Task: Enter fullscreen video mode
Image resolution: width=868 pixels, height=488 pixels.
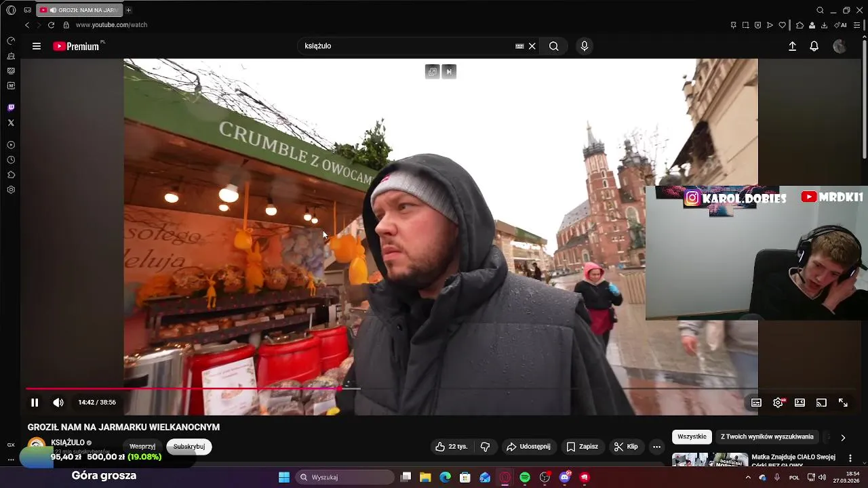Action: pyautogui.click(x=843, y=403)
